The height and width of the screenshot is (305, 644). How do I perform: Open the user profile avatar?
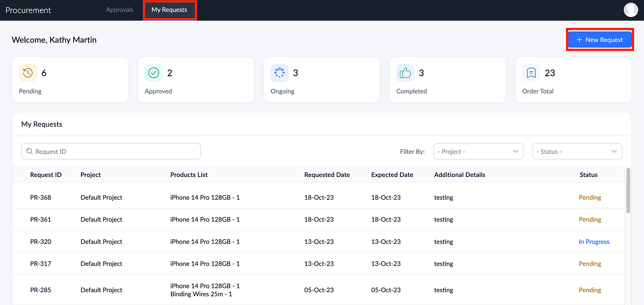(631, 10)
